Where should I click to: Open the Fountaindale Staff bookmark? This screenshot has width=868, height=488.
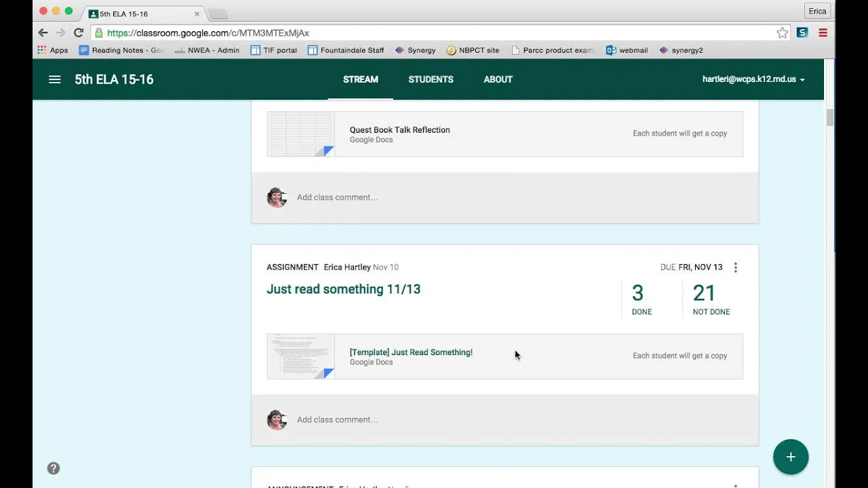point(346,50)
